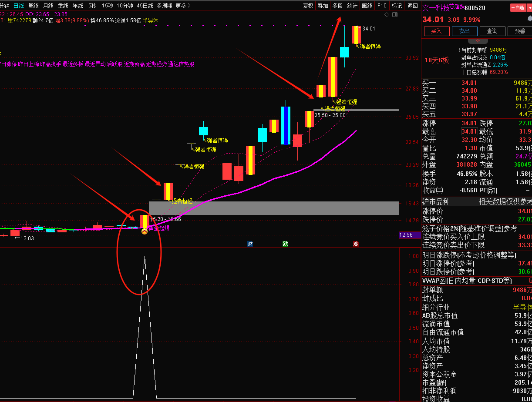Image resolution: width=532 pixels, height=402 pixels.
Task: Click the 多股 multi-stock toolbar button
Action: [337, 6]
